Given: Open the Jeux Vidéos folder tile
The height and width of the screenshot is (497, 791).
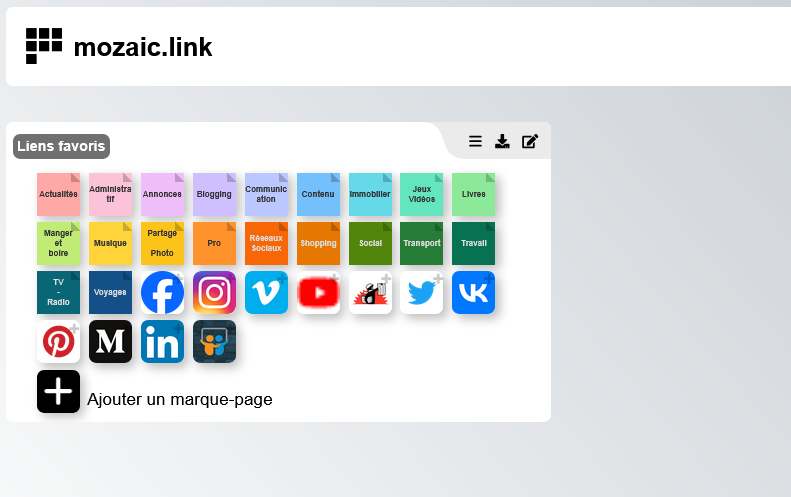Looking at the screenshot, I should pos(422,194).
